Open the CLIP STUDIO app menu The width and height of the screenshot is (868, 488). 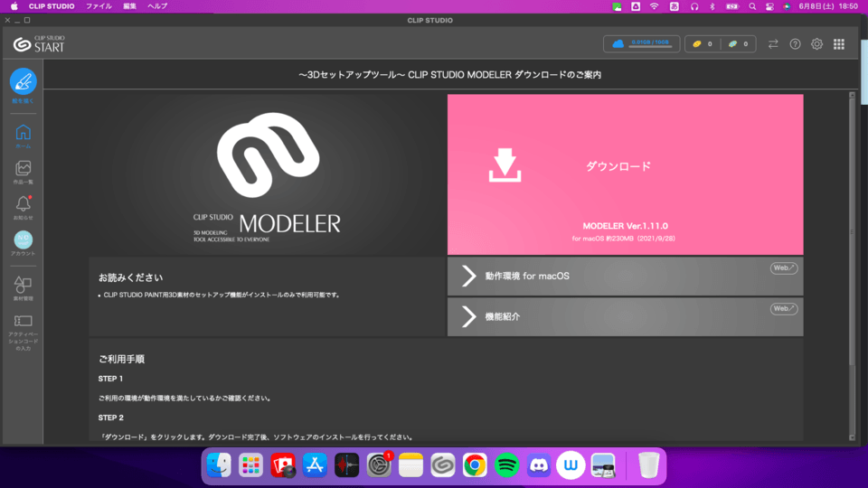pos(52,6)
